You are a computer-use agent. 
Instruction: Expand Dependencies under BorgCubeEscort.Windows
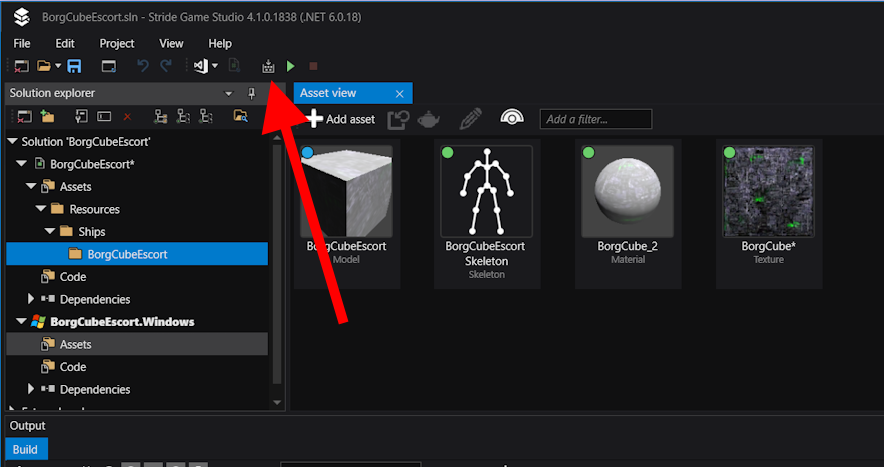pyautogui.click(x=31, y=389)
